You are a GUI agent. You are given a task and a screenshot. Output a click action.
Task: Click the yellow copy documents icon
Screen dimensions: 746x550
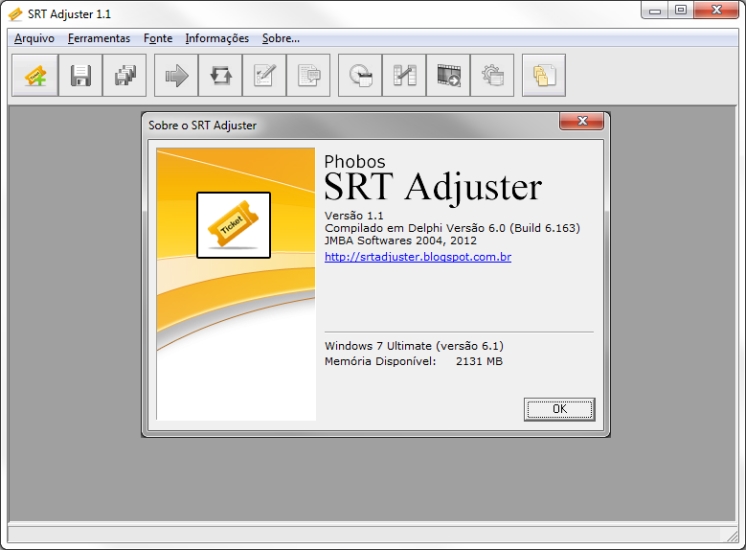(x=544, y=76)
